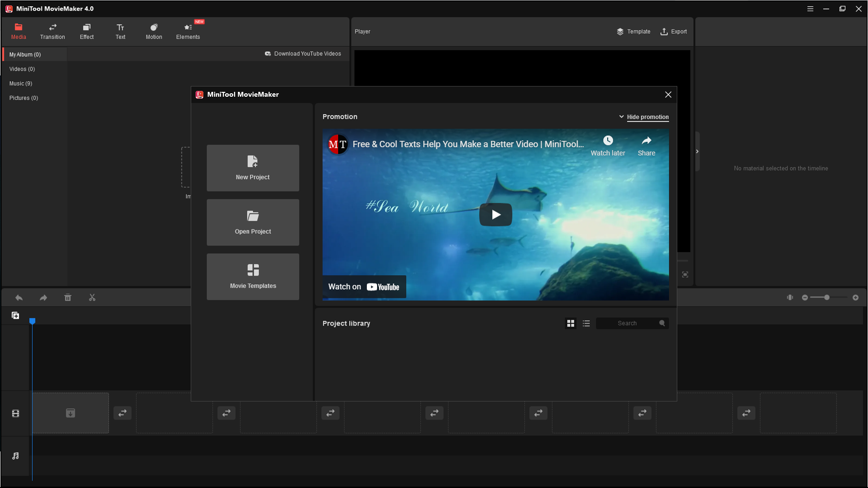Create a New Project
This screenshot has width=868, height=488.
pos(253,168)
